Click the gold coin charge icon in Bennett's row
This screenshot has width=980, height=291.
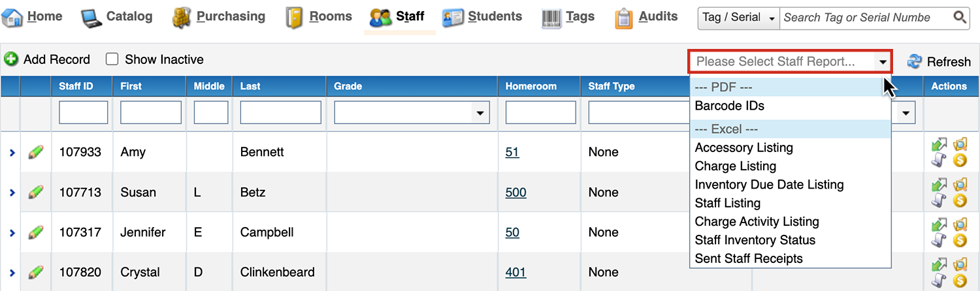click(x=960, y=160)
